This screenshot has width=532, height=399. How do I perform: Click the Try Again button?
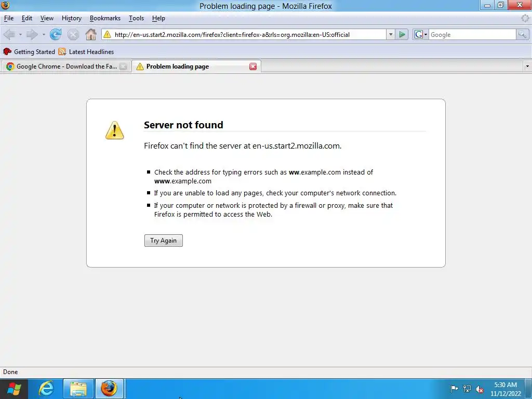click(164, 241)
